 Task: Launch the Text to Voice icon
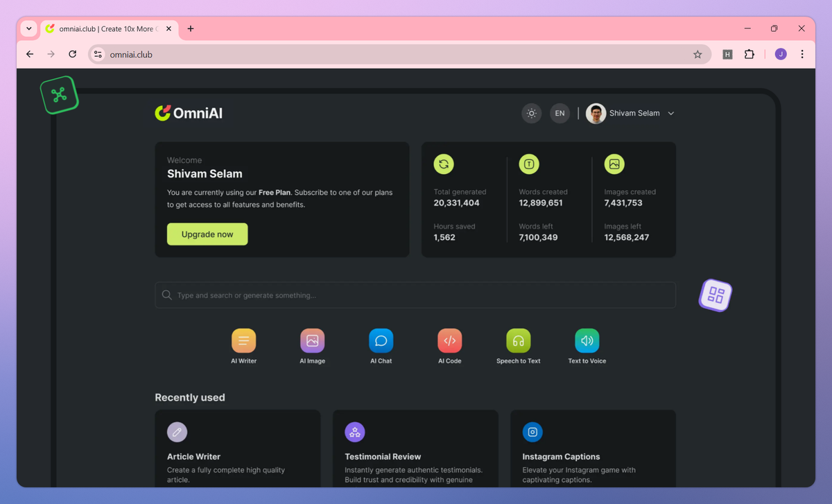[x=587, y=340]
